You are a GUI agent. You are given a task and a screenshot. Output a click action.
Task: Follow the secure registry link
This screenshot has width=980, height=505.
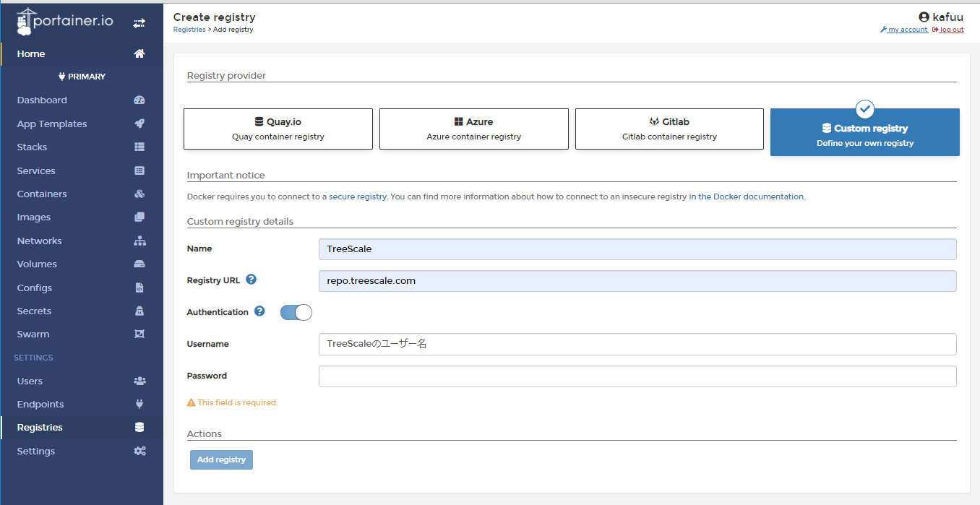tap(358, 197)
